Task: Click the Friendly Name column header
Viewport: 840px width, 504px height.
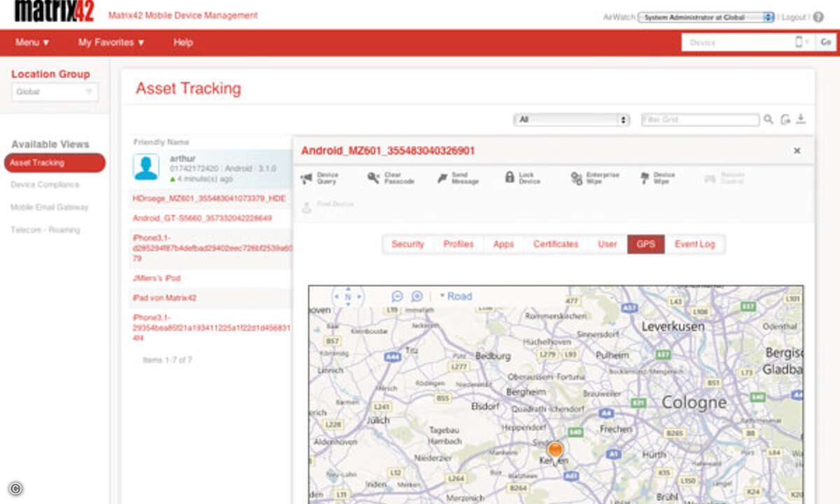Action: [162, 142]
